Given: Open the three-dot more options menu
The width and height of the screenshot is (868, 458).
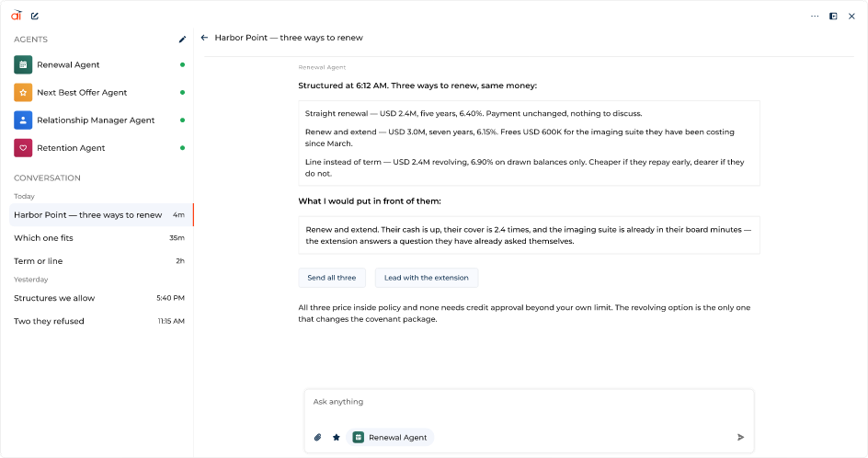Looking at the screenshot, I should (815, 16).
